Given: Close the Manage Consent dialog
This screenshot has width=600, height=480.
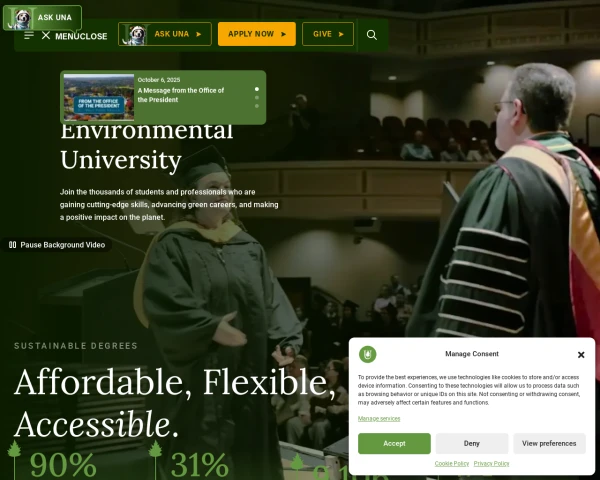Looking at the screenshot, I should (x=581, y=354).
